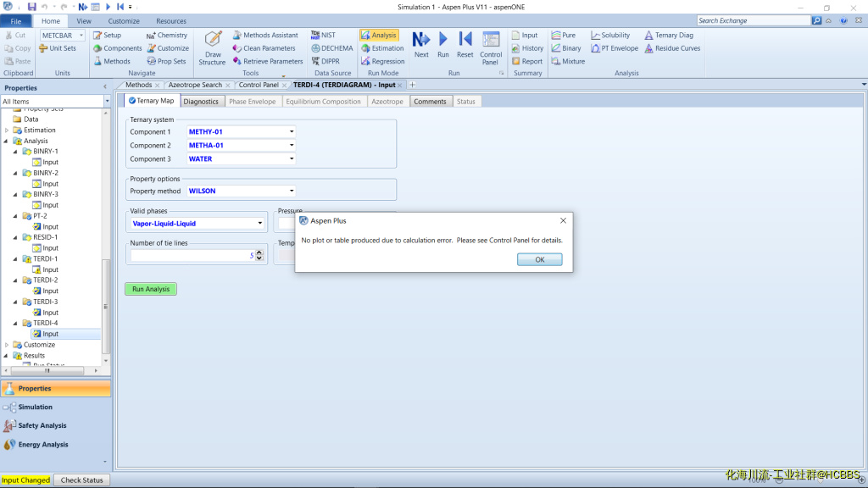Switch to the Azeotrope Search document tab
868x488 pixels.
[x=195, y=85]
